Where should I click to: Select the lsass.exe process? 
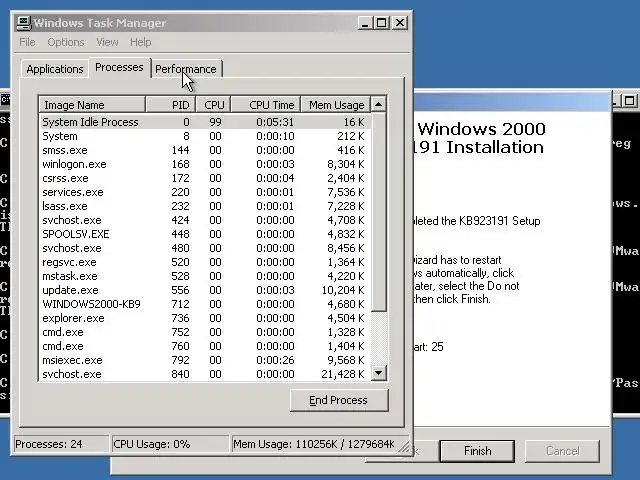click(205, 206)
